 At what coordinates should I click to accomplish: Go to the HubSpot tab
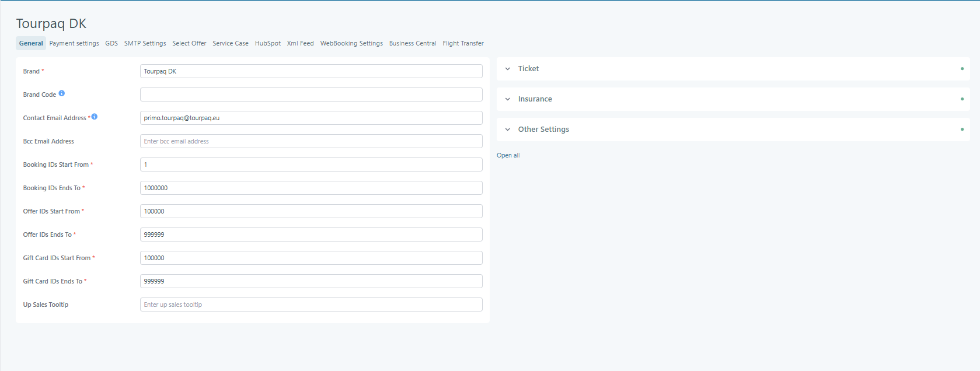[x=267, y=43]
